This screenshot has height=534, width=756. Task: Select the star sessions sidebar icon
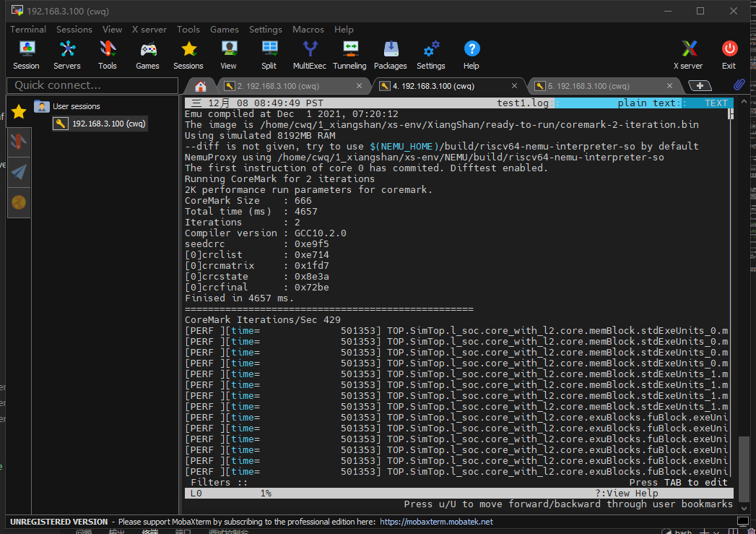(19, 112)
